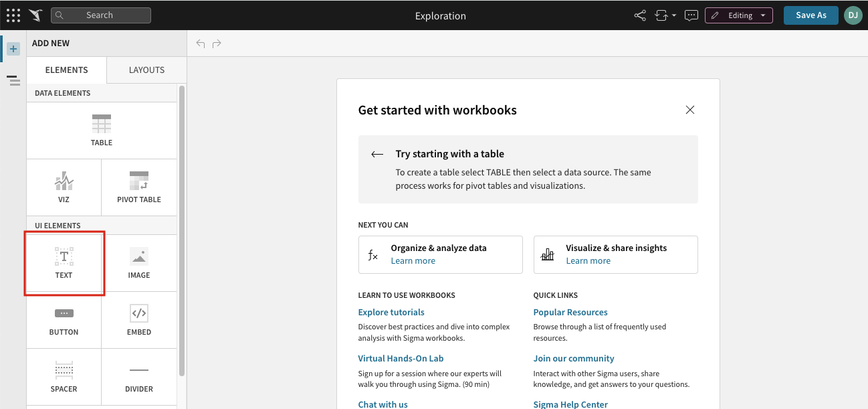Add a DIVIDER element
The height and width of the screenshot is (409, 868).
click(x=139, y=377)
